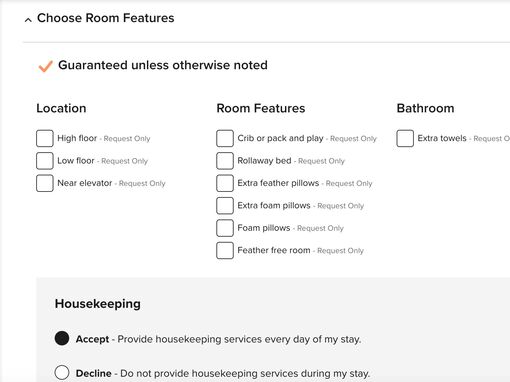The image size is (510, 382).
Task: Collapse the Choose Room Features section
Action: (28, 20)
